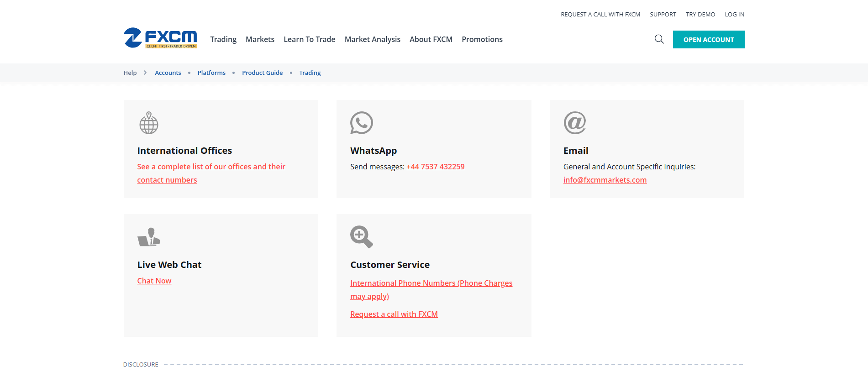The image size is (868, 367).
Task: Click LOG IN in the top bar
Action: point(735,14)
